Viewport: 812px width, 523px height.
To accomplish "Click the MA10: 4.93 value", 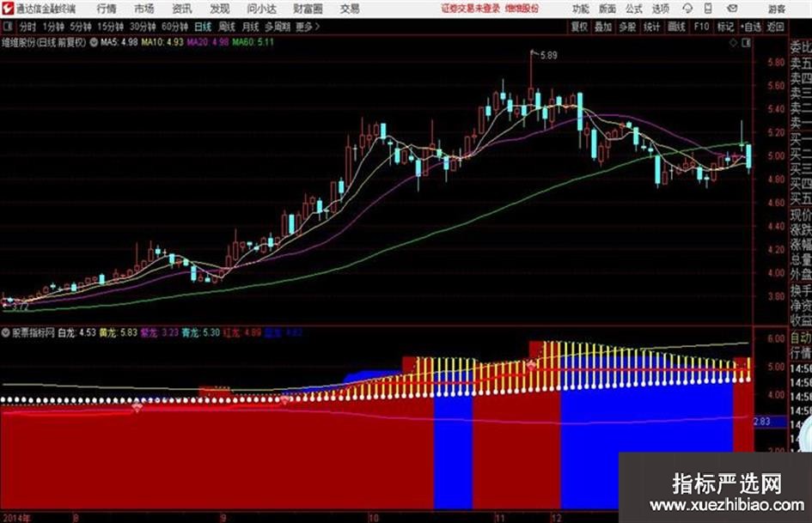I will [162, 42].
